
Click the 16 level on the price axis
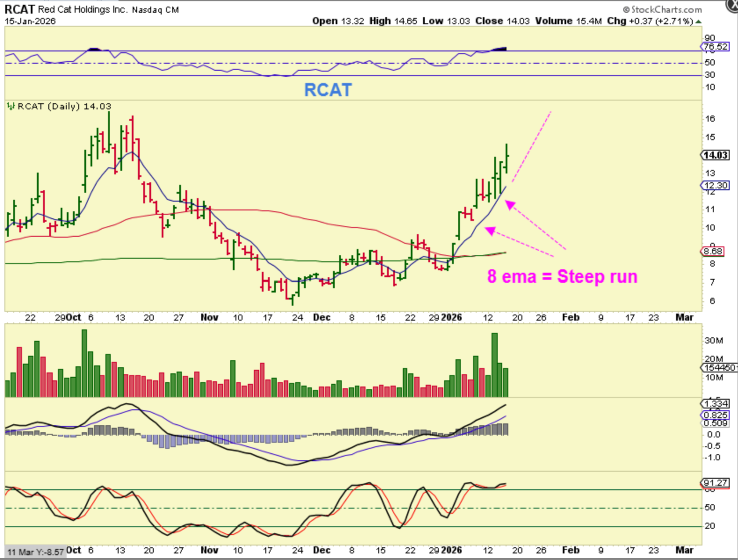point(710,119)
